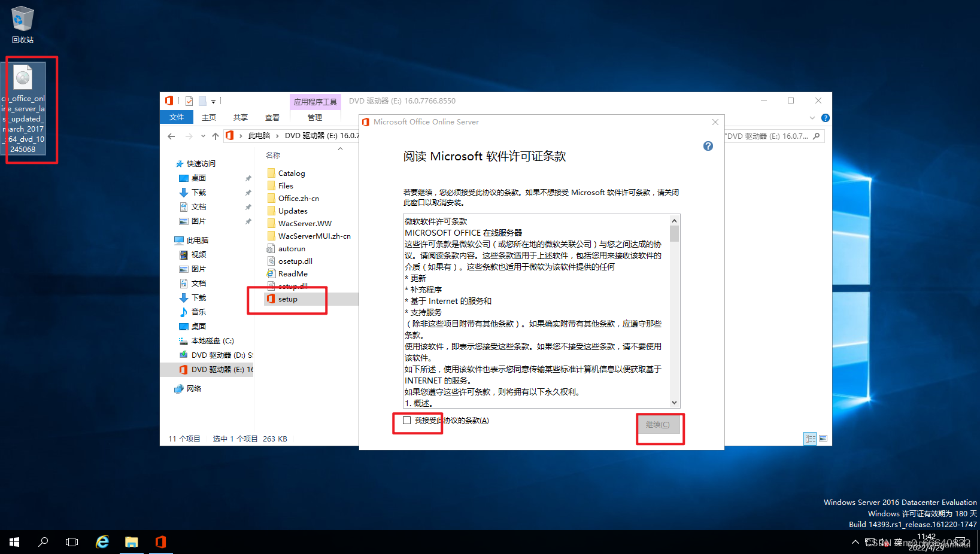Select the autorun file

(x=292, y=248)
